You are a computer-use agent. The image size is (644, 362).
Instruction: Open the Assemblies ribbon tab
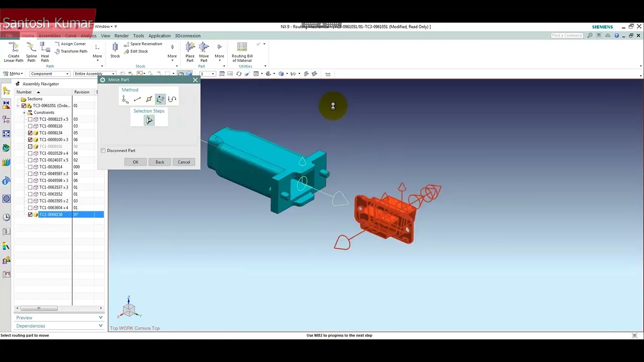(x=49, y=36)
